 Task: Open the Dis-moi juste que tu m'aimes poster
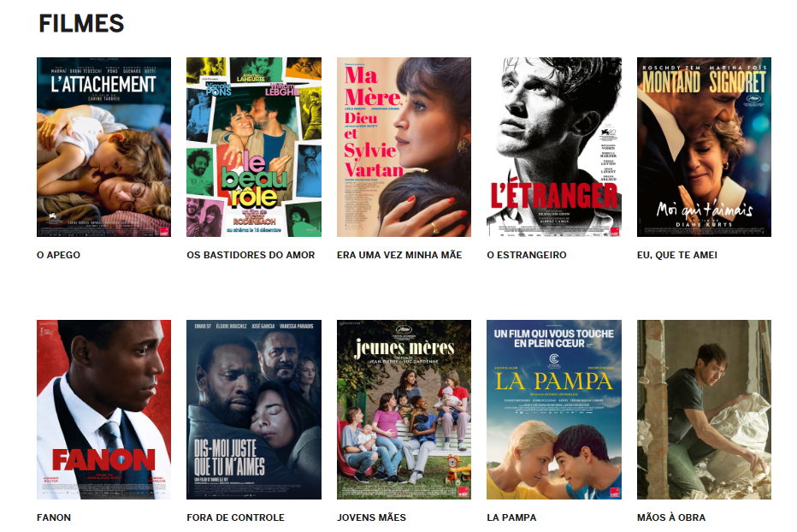254,410
